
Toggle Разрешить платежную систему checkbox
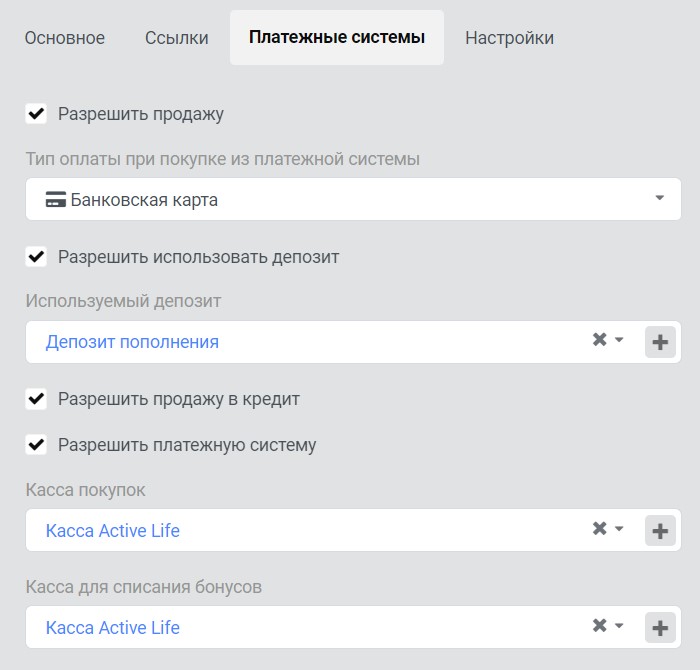coord(36,445)
